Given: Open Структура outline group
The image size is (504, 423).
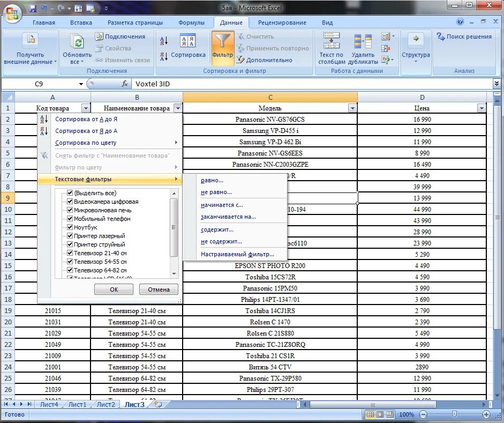Looking at the screenshot, I should 416,48.
